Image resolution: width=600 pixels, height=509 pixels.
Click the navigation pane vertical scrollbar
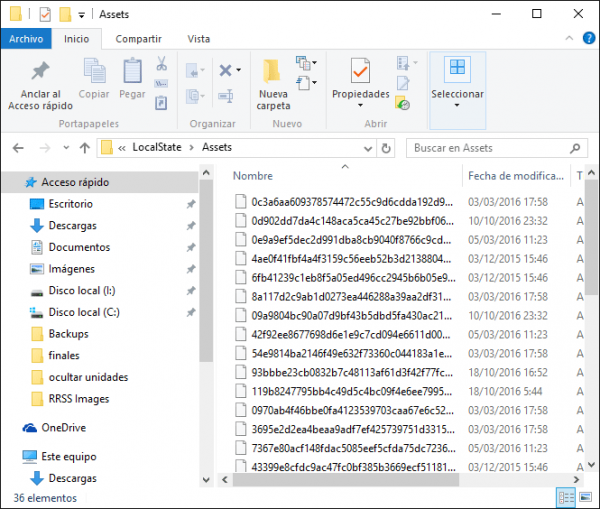pos(206,271)
